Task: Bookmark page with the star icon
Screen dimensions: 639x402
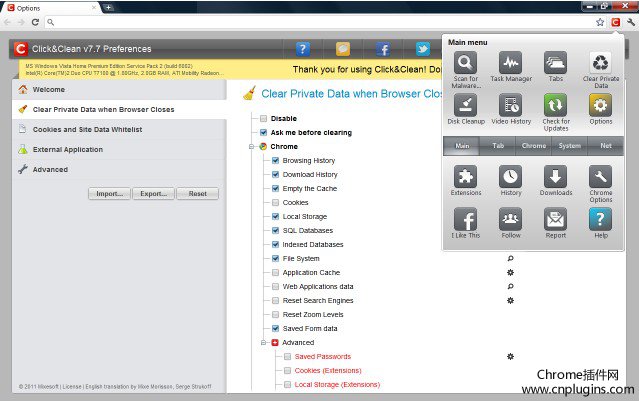Action: click(x=600, y=22)
